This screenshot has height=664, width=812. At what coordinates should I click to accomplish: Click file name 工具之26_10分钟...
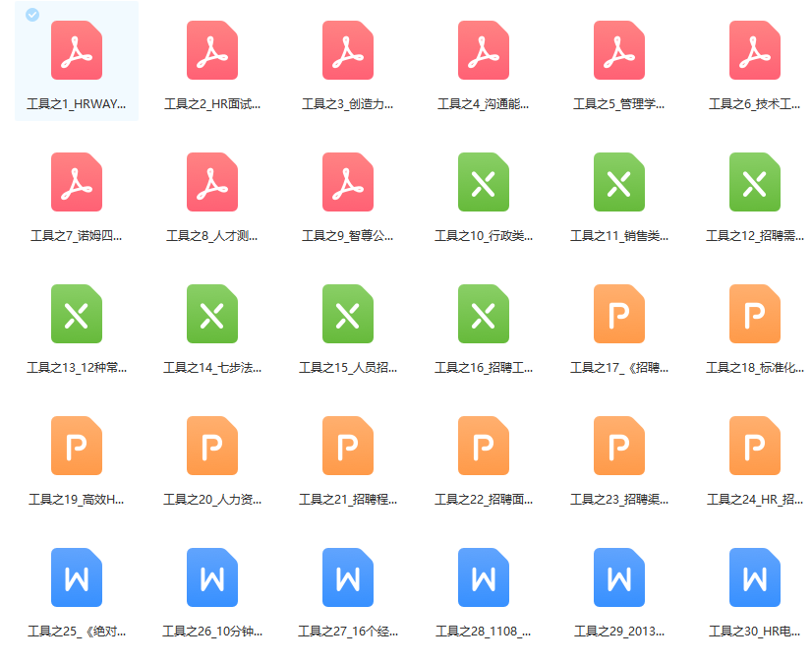212,631
